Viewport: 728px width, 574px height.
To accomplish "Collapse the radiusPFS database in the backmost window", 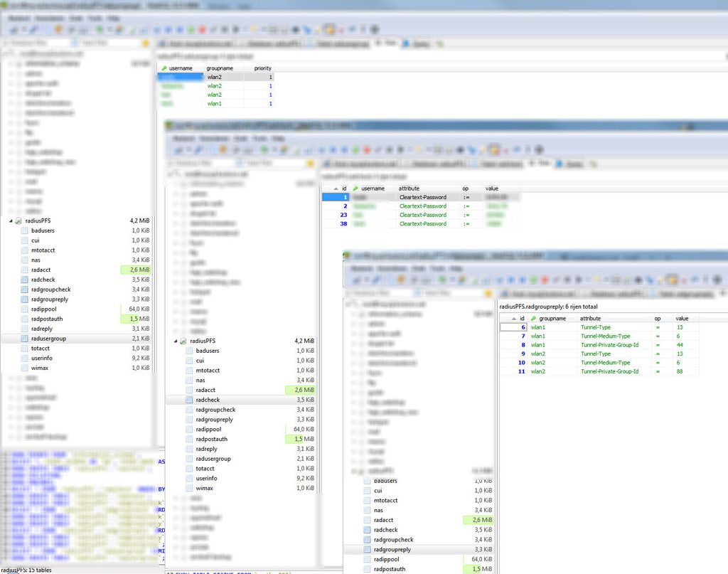I will pyautogui.click(x=11, y=220).
